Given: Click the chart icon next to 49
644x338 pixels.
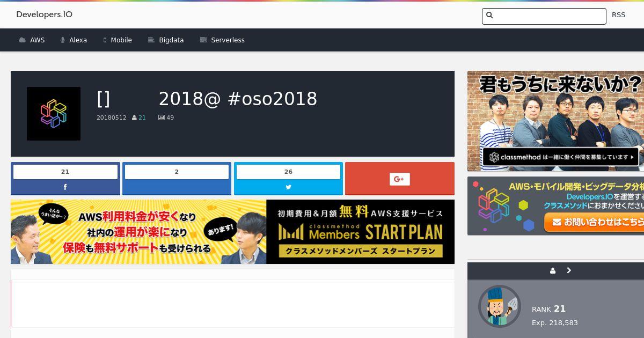Looking at the screenshot, I should tap(162, 117).
